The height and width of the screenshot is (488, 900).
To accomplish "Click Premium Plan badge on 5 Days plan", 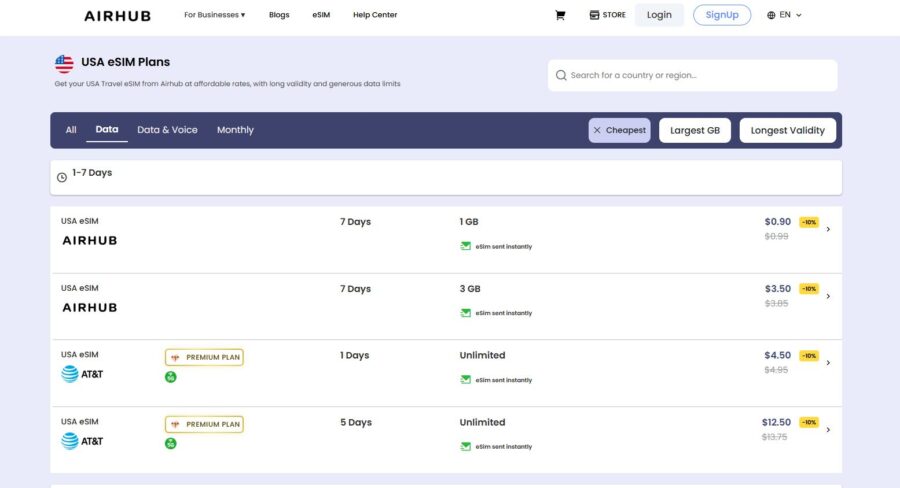I will click(x=204, y=424).
